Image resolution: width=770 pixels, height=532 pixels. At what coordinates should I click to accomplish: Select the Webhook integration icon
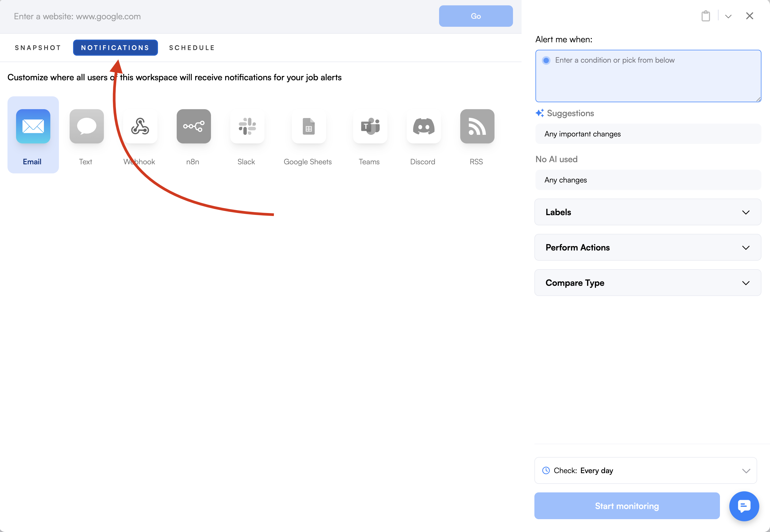[x=140, y=126]
